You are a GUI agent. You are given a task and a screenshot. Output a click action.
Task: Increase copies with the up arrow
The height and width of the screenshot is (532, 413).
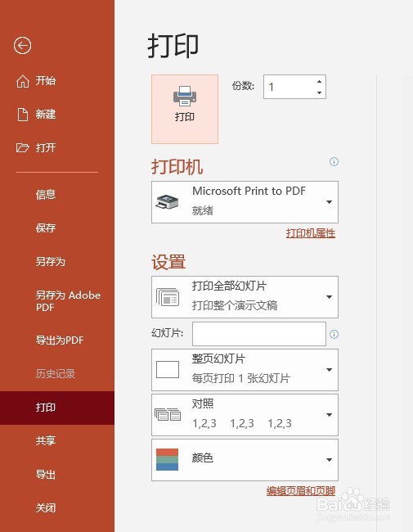319,81
